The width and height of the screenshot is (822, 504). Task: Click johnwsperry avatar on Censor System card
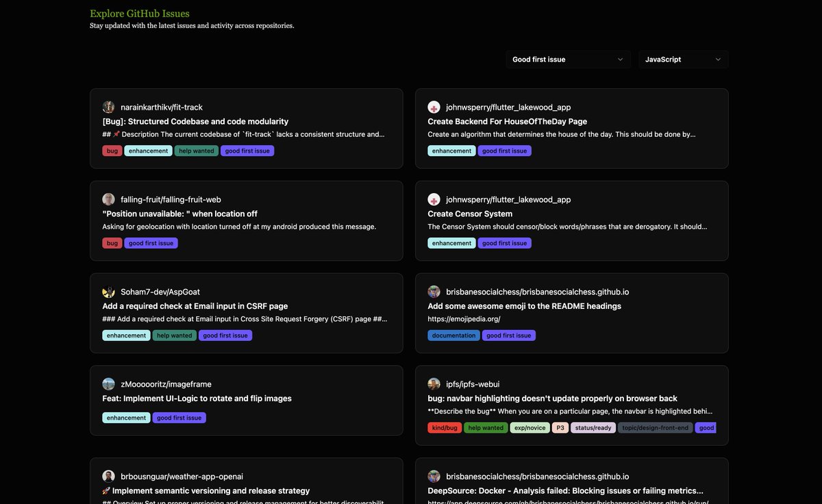tap(434, 199)
